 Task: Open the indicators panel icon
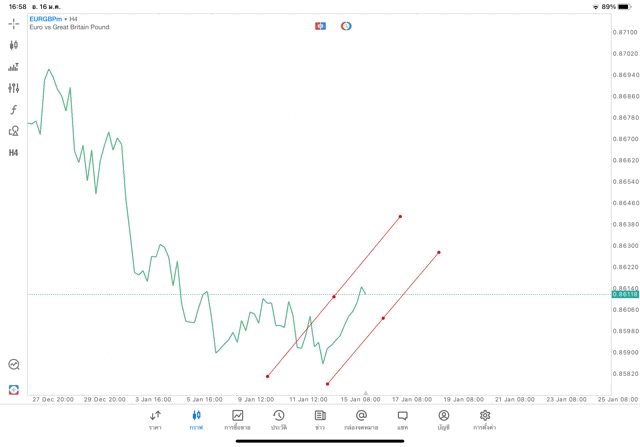(14, 67)
